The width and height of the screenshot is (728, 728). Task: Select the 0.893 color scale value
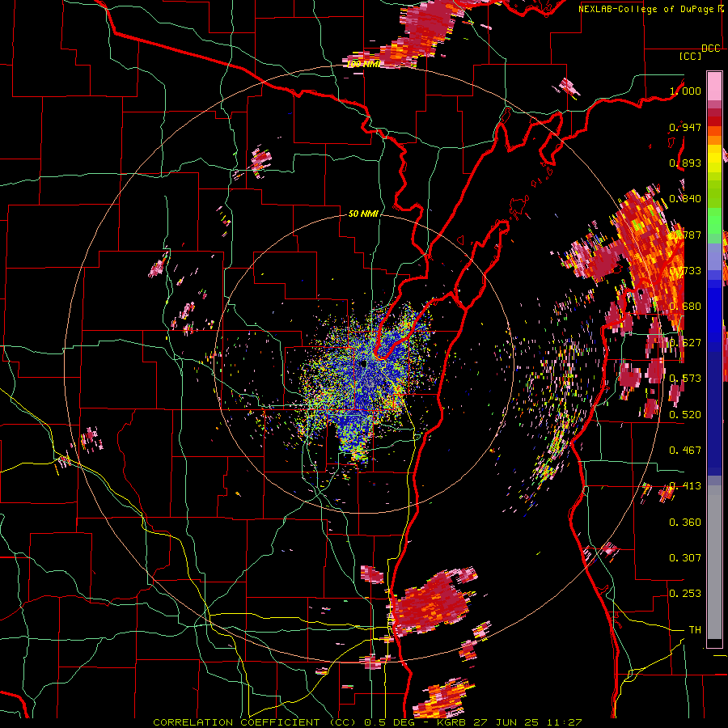(x=685, y=163)
